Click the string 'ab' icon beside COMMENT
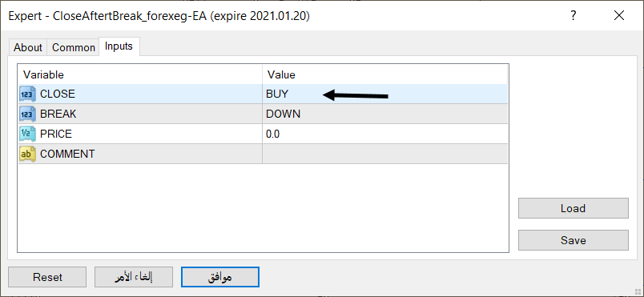 (x=27, y=154)
